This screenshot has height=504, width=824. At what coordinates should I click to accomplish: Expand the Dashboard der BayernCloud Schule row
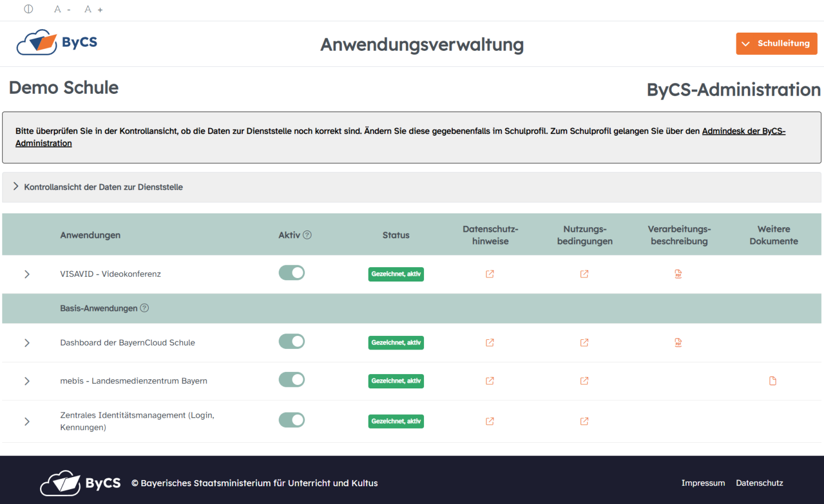click(27, 343)
